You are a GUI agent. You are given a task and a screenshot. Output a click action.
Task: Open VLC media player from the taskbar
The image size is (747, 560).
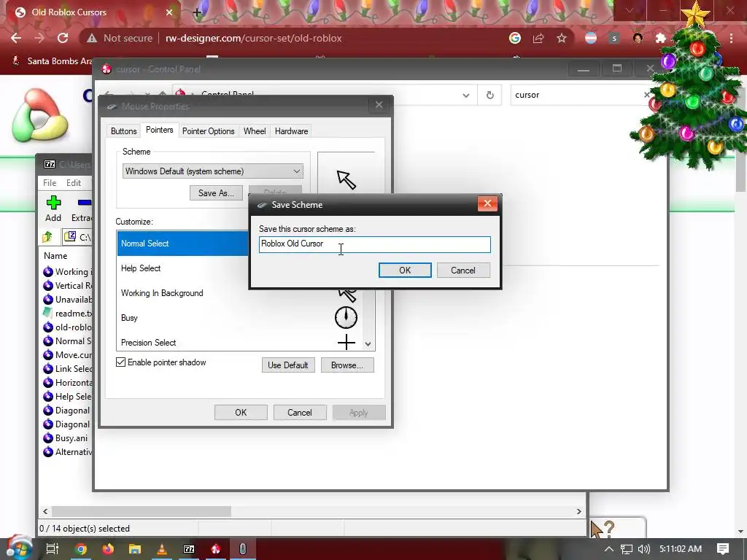[162, 549]
